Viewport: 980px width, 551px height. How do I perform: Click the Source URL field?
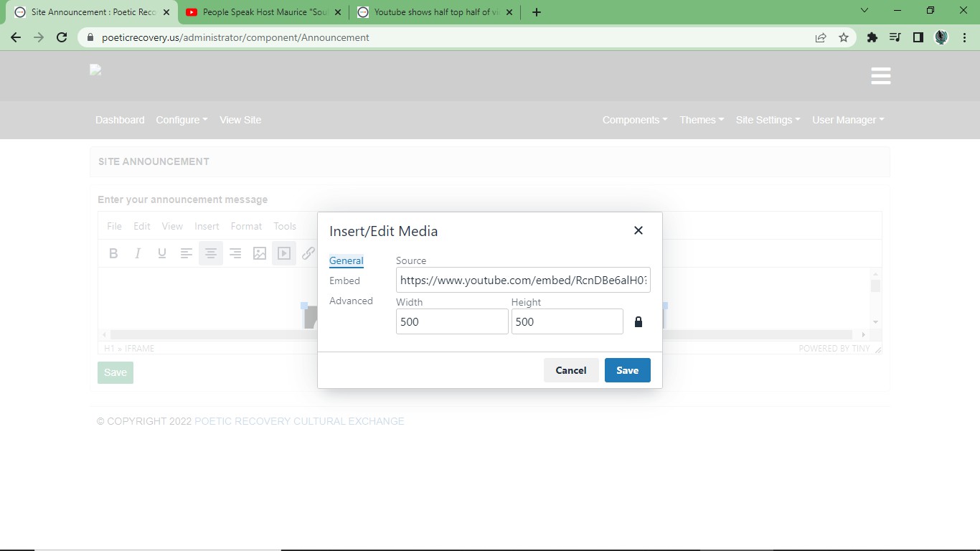coord(522,281)
